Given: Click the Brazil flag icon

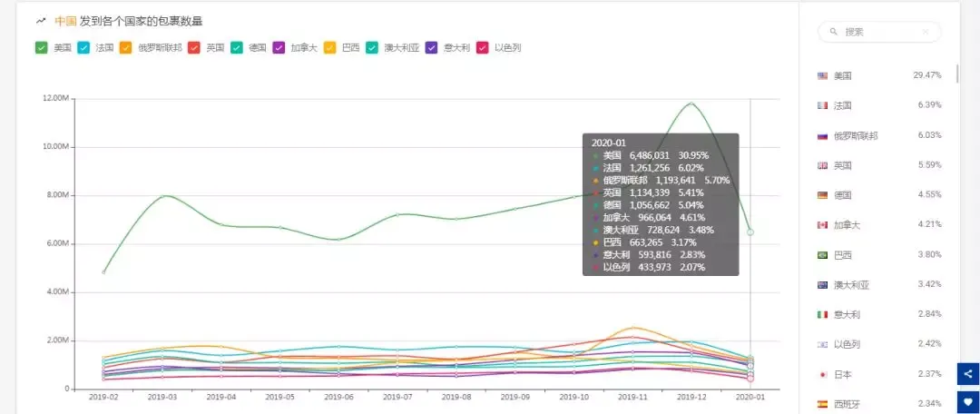Looking at the screenshot, I should [822, 255].
